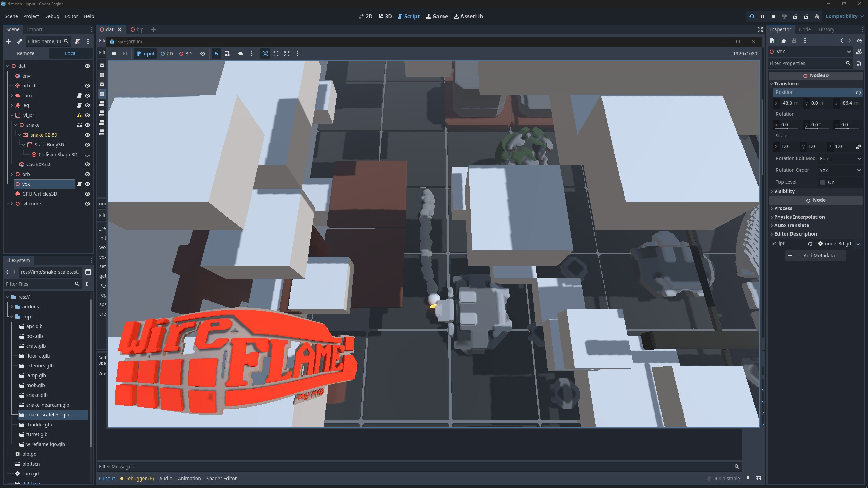Click Add Metadata button

pos(815,256)
